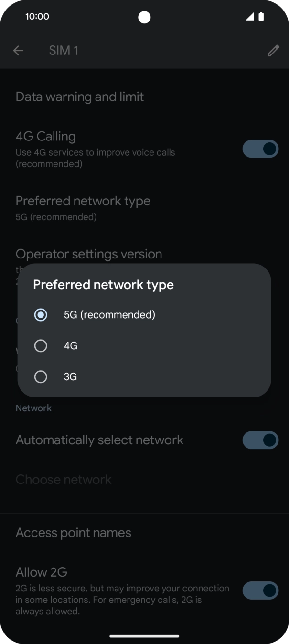Click the Operator settings version entry

pos(89,254)
